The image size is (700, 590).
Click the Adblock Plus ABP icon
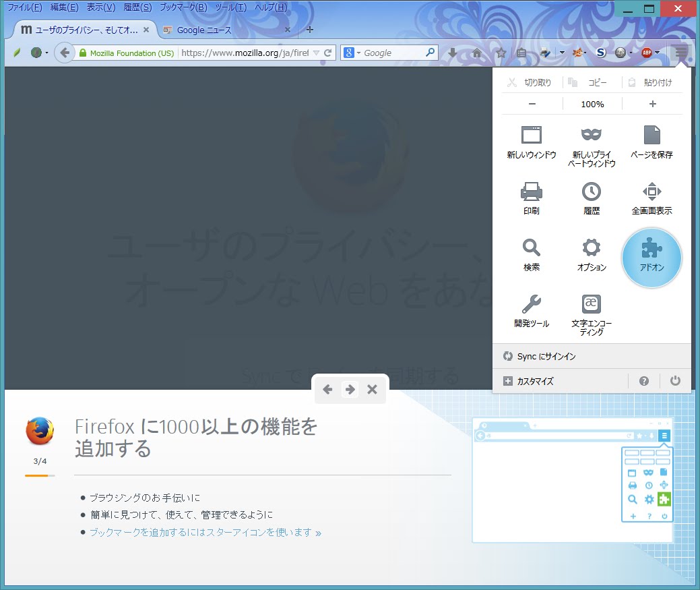(646, 53)
